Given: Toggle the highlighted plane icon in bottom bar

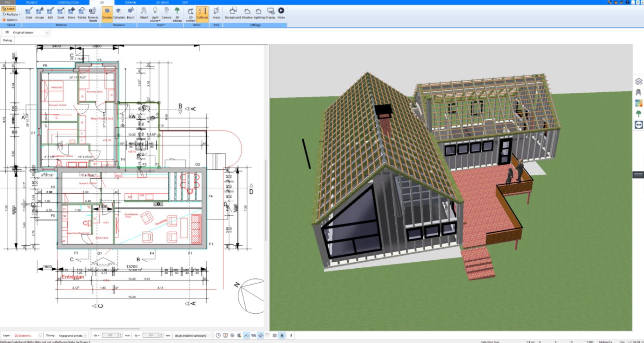Looking at the screenshot, I should (261, 336).
